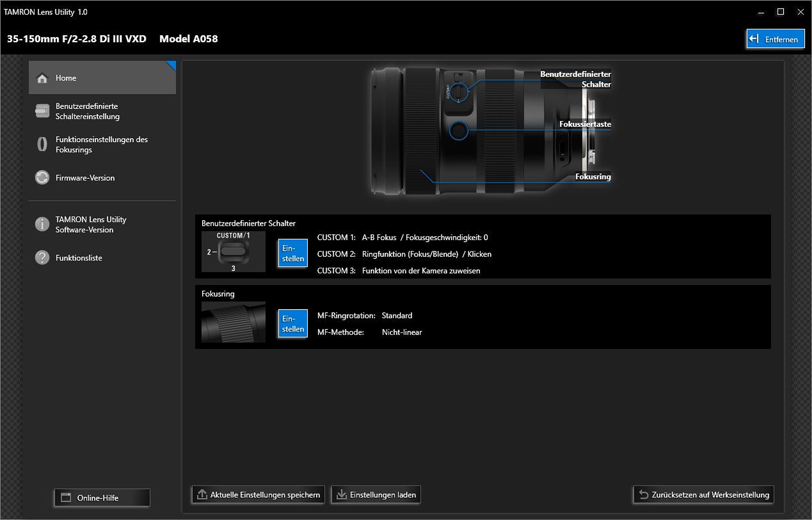Click the Fokusring label on lens image
The image size is (812, 520).
pyautogui.click(x=593, y=176)
